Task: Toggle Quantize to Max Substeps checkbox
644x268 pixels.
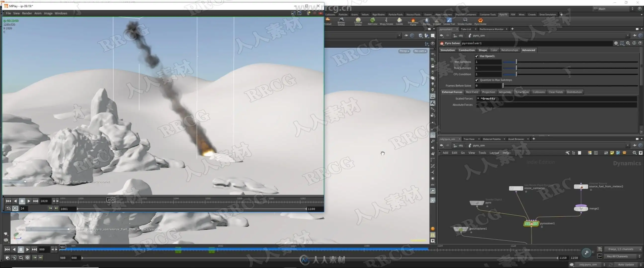Action: coord(477,80)
